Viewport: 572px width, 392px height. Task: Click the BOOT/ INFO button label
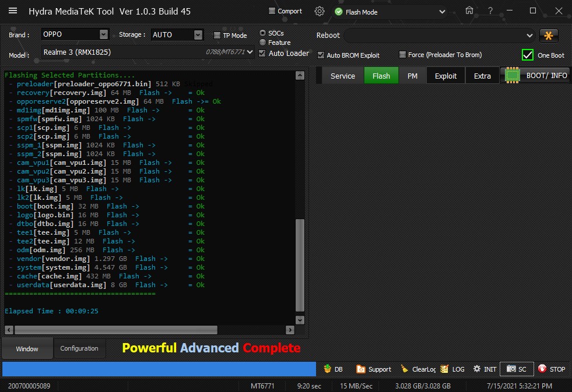click(x=546, y=75)
